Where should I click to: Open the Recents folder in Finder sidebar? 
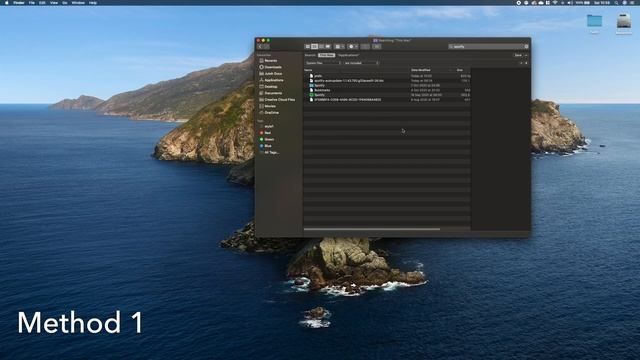click(268, 60)
